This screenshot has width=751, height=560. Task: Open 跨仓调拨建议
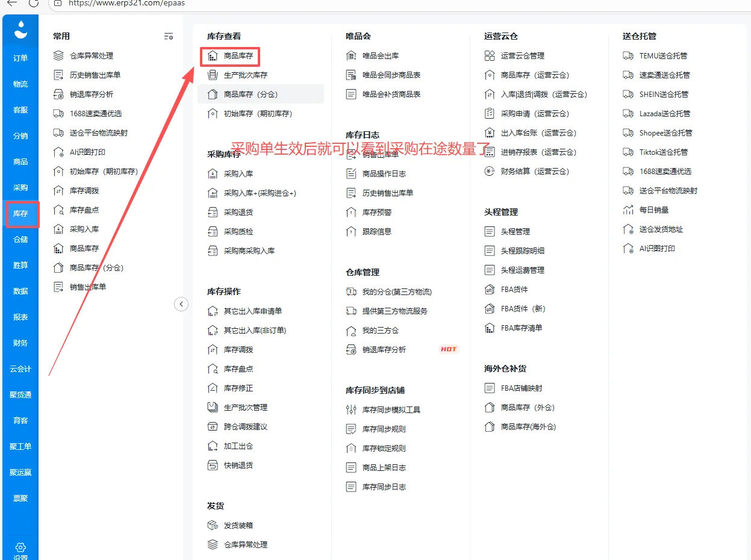coord(246,427)
